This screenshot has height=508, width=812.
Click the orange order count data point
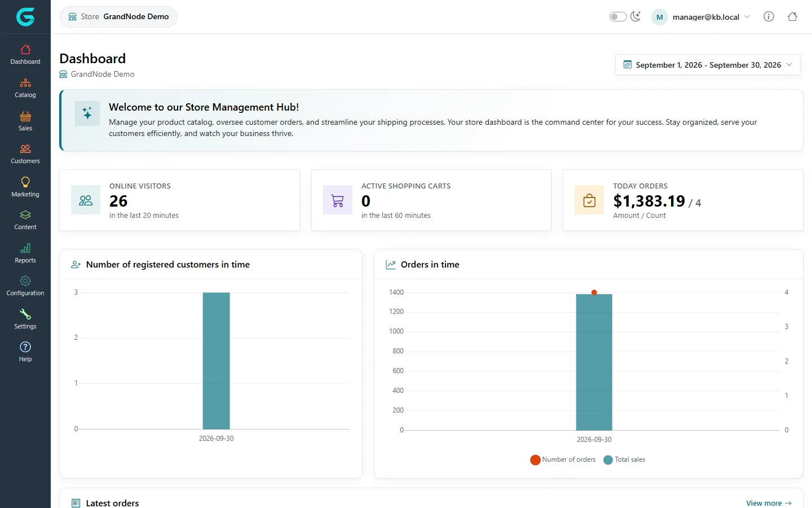tap(594, 292)
